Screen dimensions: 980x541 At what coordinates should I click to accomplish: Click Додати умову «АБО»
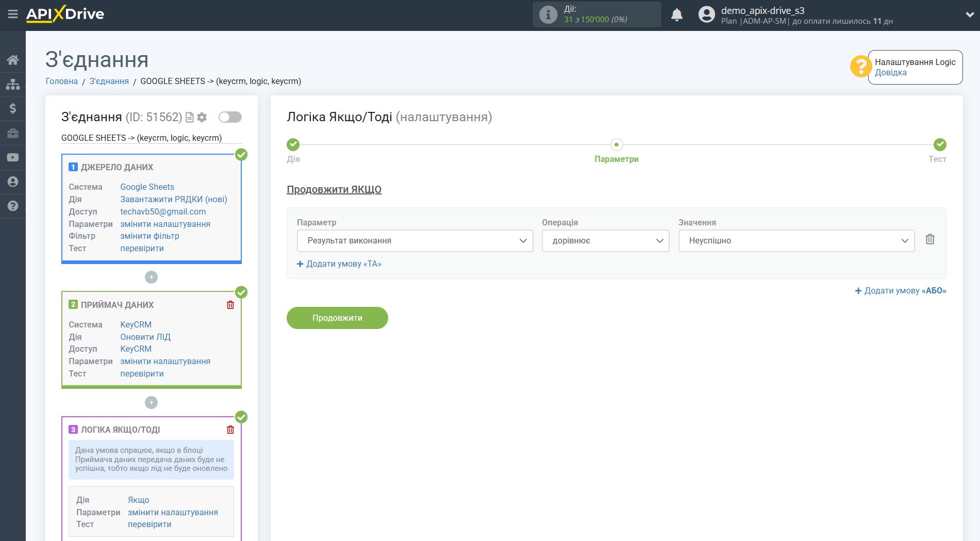pyautogui.click(x=901, y=291)
